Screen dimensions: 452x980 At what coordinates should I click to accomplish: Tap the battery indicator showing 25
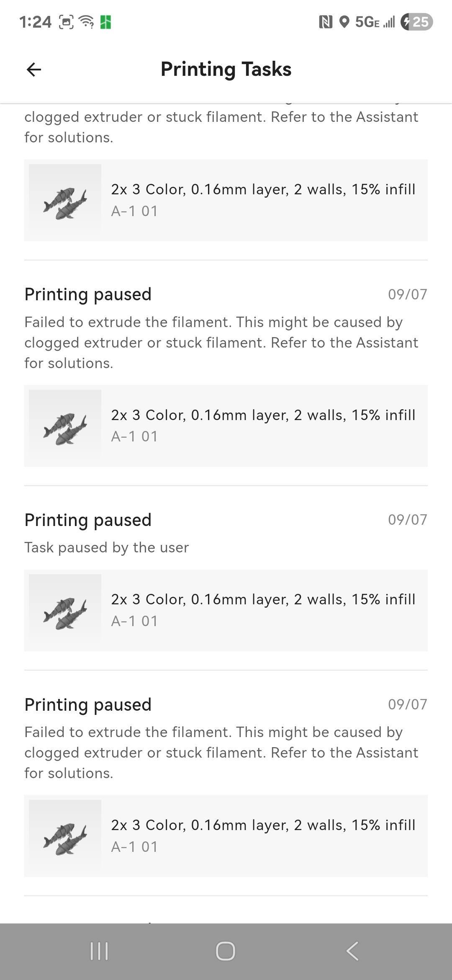(417, 22)
